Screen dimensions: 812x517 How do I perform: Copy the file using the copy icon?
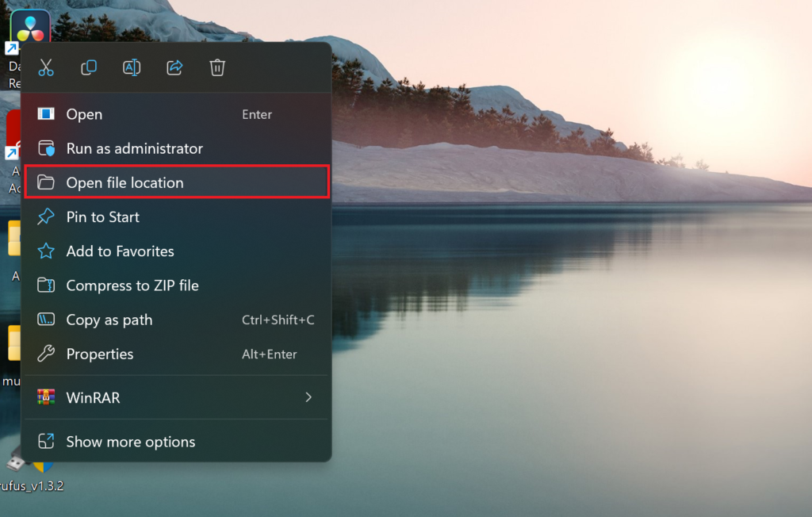click(89, 67)
